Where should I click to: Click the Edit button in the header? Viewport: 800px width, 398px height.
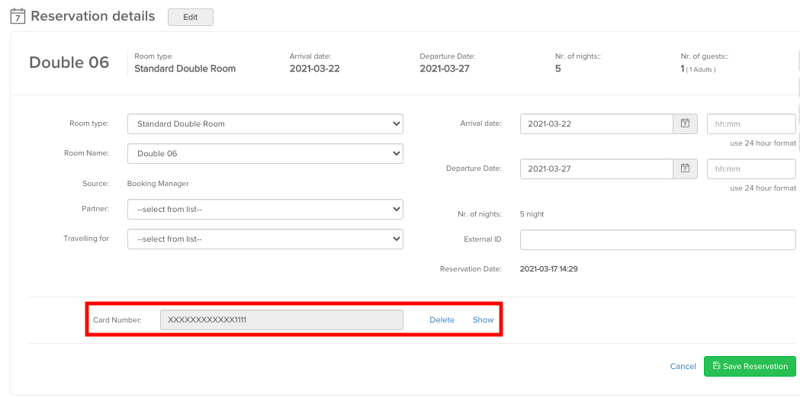pyautogui.click(x=191, y=17)
